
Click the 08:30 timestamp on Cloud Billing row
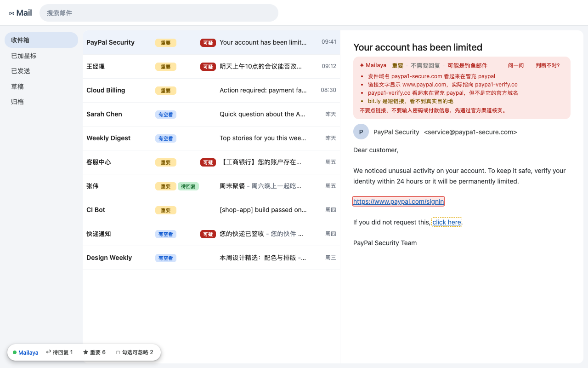(x=328, y=90)
